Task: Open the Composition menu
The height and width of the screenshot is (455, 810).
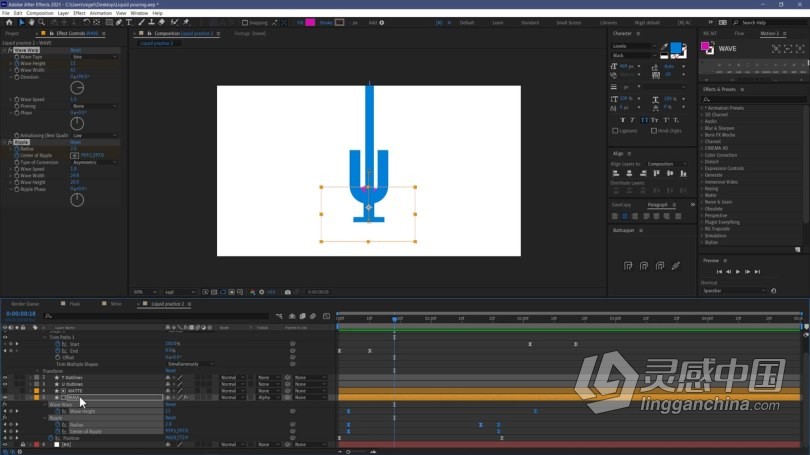Action: 40,13
